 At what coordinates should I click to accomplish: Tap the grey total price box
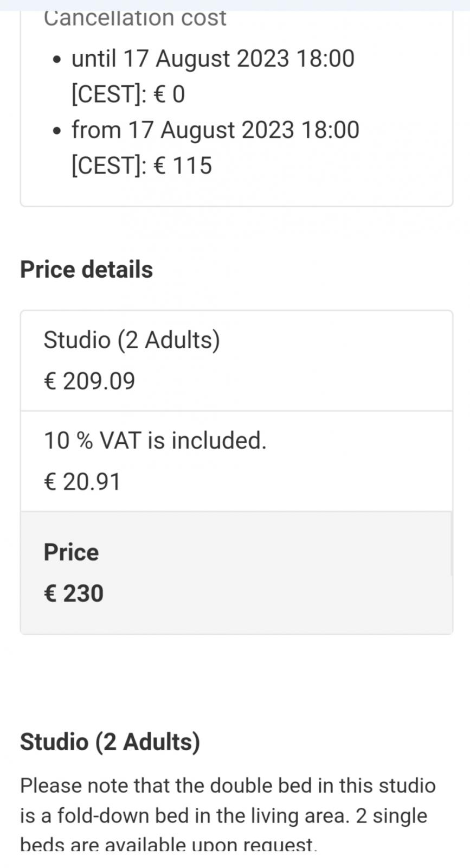point(236,573)
